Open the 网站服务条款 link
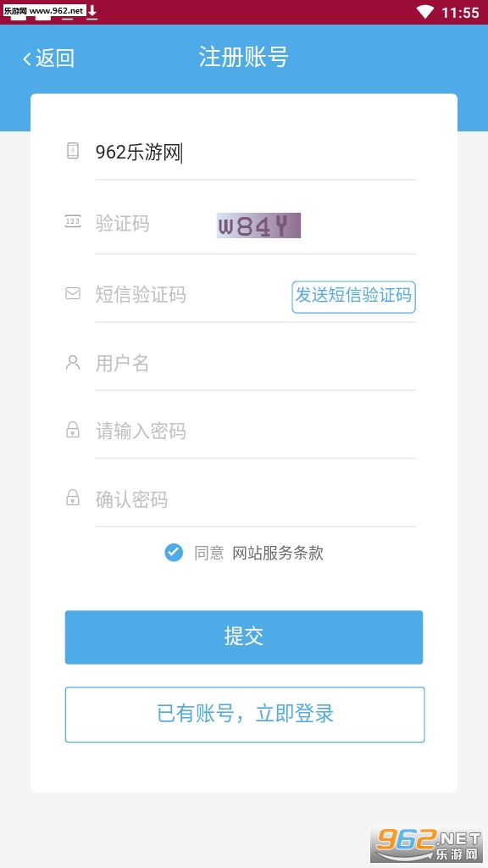Screen dimensions: 488x868 278,553
